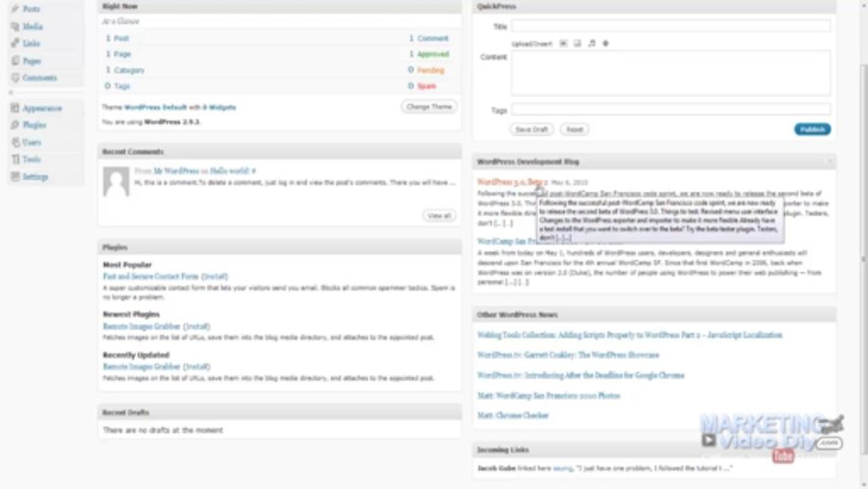
Task: Switch to the Incoming Links section
Action: (x=502, y=450)
